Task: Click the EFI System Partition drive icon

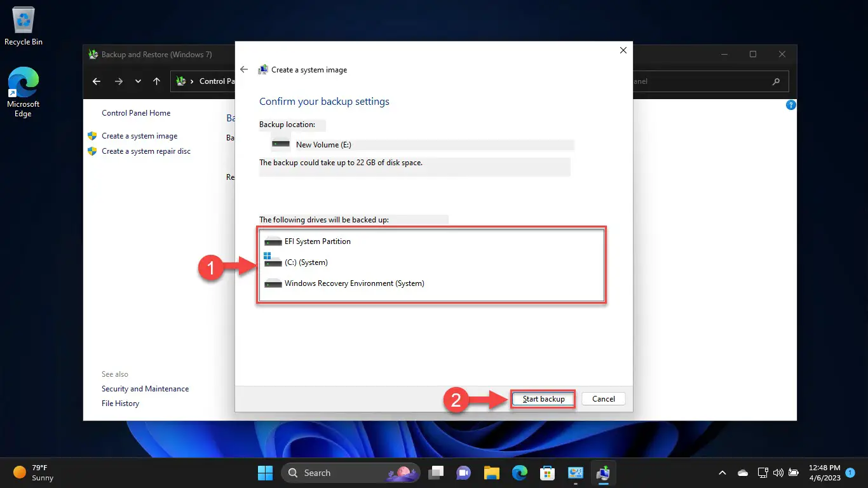Action: 273,241
